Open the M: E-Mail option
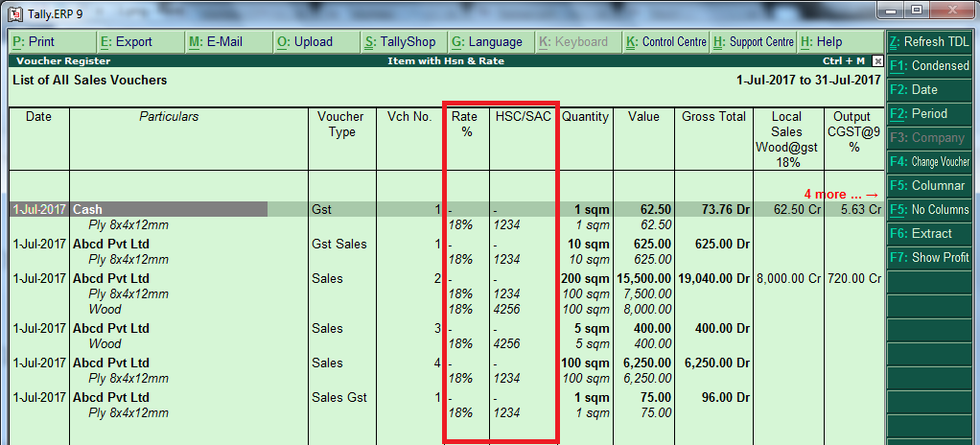The image size is (980, 445). 229,42
